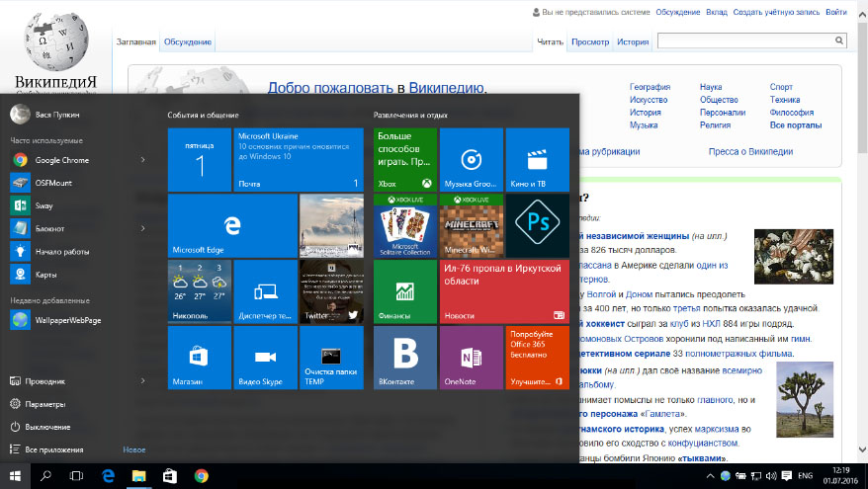Open the Office 365 promo tile

(x=537, y=358)
